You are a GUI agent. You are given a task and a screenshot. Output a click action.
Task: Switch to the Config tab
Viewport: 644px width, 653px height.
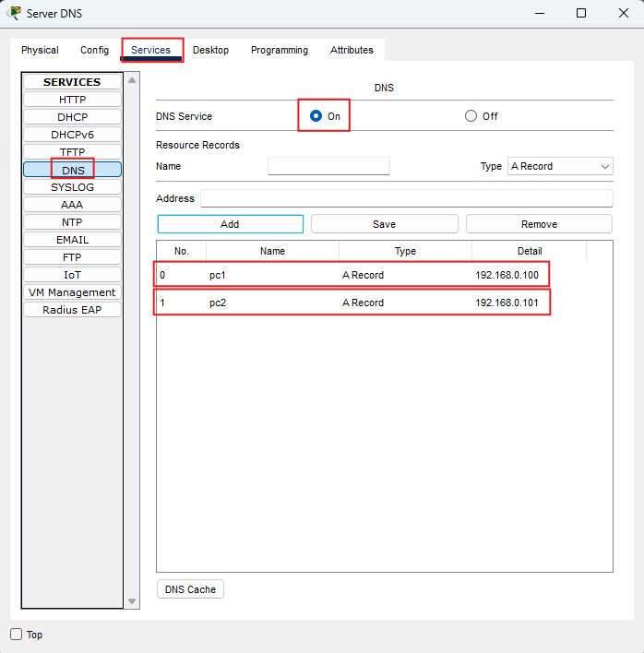[94, 50]
